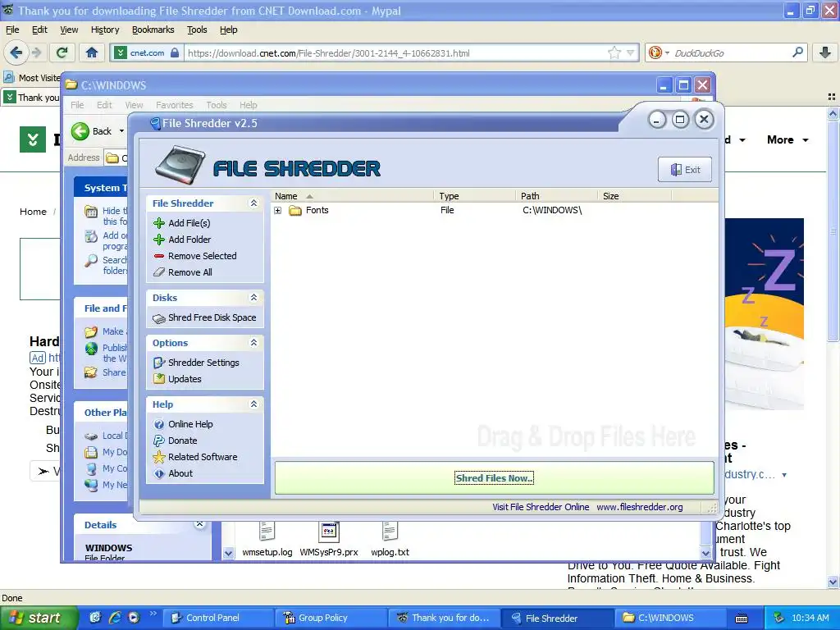Screen dimensions: 840x630
Task: Click the Shredder Settings icon
Action: (x=158, y=363)
